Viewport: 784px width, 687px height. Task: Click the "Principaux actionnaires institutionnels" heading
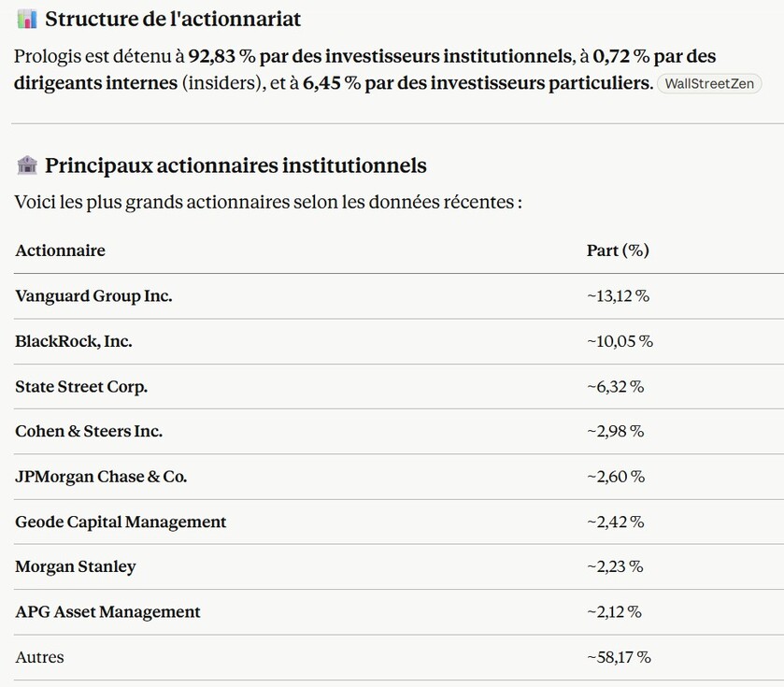235,165
